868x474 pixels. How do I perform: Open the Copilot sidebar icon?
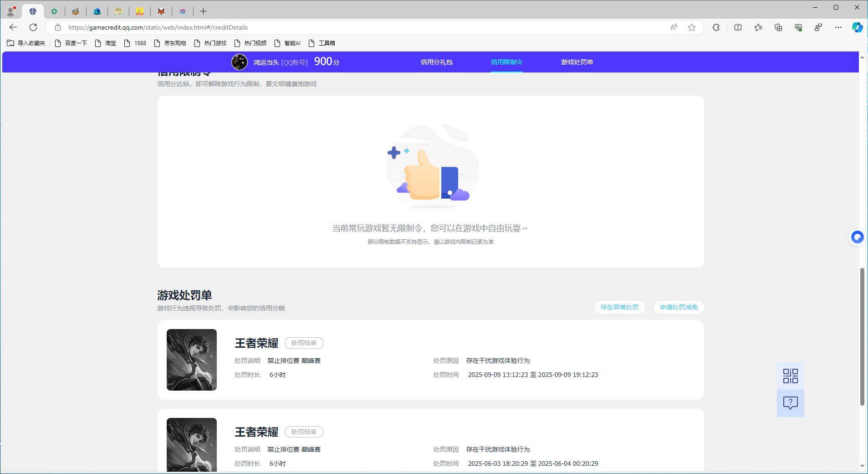858,27
